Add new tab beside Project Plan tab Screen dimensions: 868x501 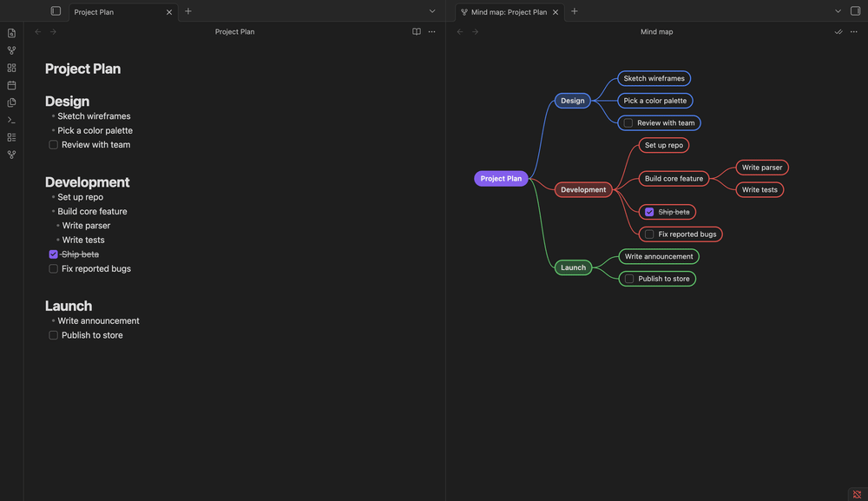[188, 11]
